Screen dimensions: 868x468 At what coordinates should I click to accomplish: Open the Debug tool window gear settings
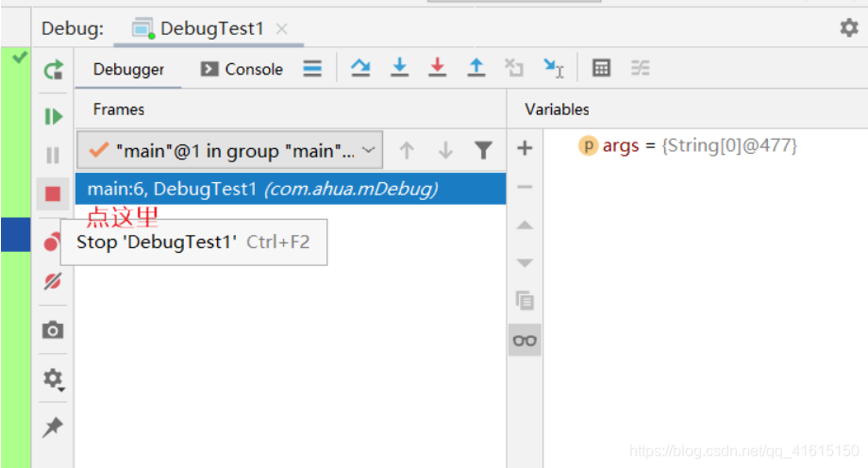tap(848, 27)
